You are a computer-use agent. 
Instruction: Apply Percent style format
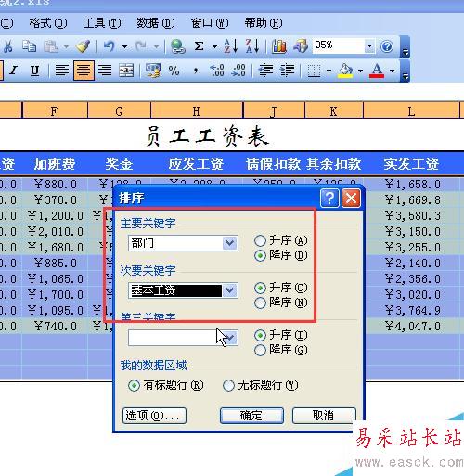(x=174, y=71)
